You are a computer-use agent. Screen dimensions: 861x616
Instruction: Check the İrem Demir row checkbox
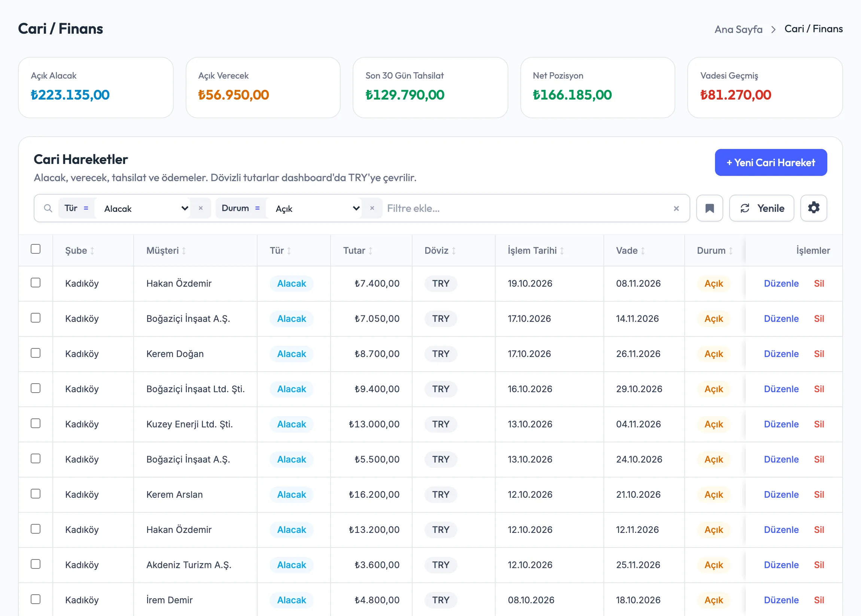click(36, 599)
